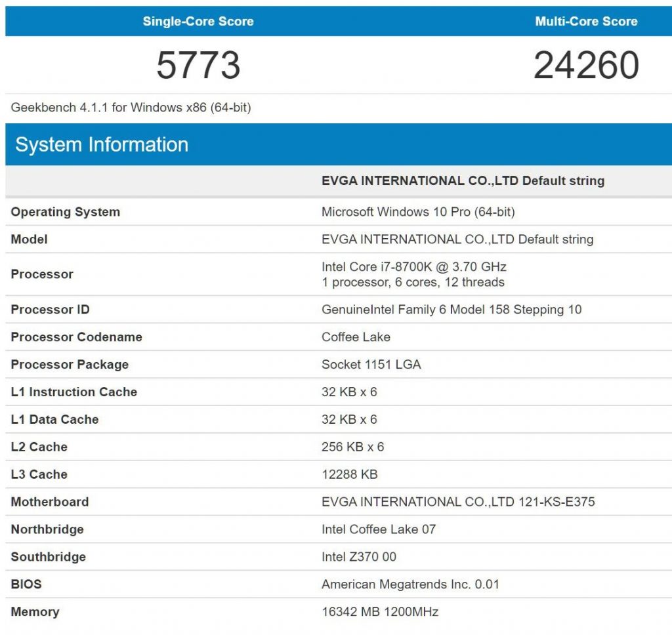Select the Model value EVGA Default string
This screenshot has width=672, height=635.
click(x=457, y=239)
